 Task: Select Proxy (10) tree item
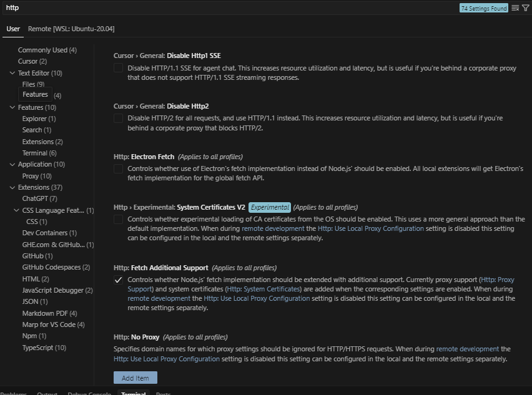[x=37, y=176]
